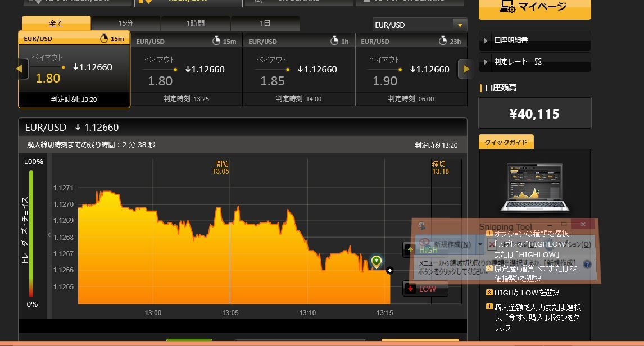Click the green up-arrow icon beside HIGH
644x346 pixels.
(x=410, y=249)
